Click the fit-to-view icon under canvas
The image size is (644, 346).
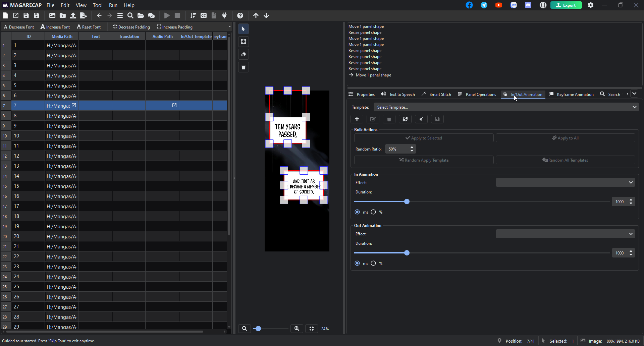(312, 329)
